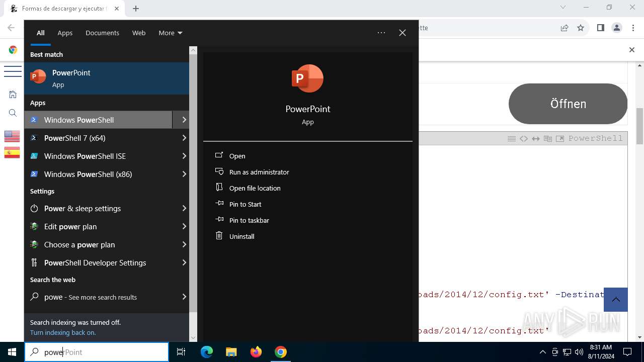Expand Edit power plan arrow

coord(184,226)
